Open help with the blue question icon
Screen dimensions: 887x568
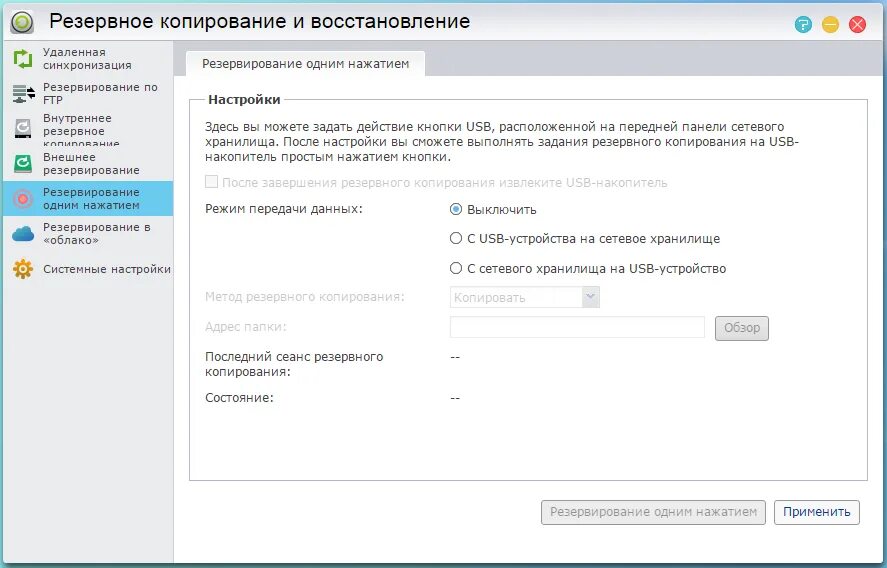[803, 24]
